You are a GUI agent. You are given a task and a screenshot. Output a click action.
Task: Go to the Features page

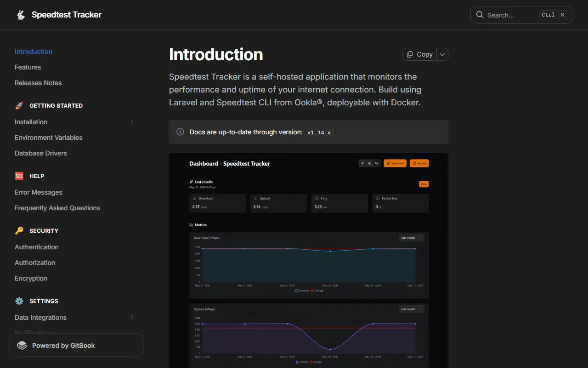coord(28,67)
